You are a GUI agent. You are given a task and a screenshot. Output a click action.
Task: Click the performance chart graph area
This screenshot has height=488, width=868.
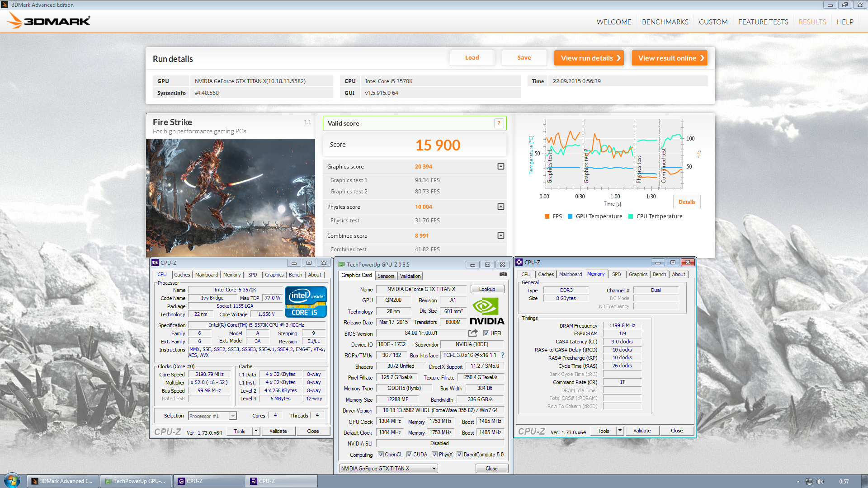613,154
